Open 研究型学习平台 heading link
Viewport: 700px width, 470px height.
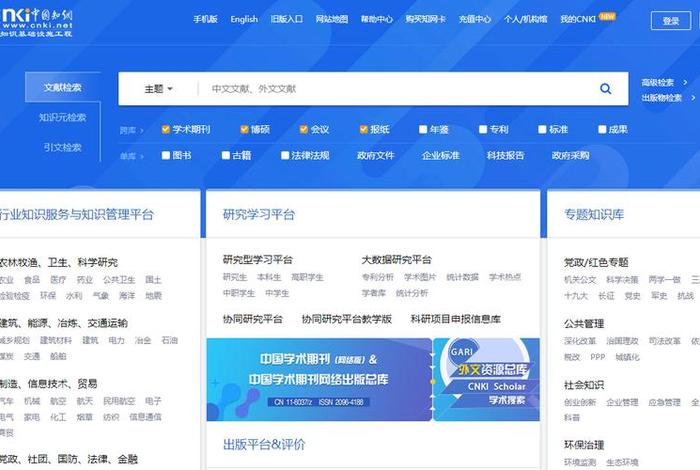258,260
